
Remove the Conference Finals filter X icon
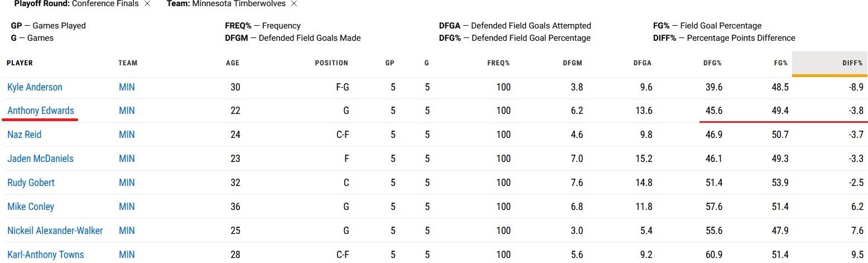click(147, 3)
